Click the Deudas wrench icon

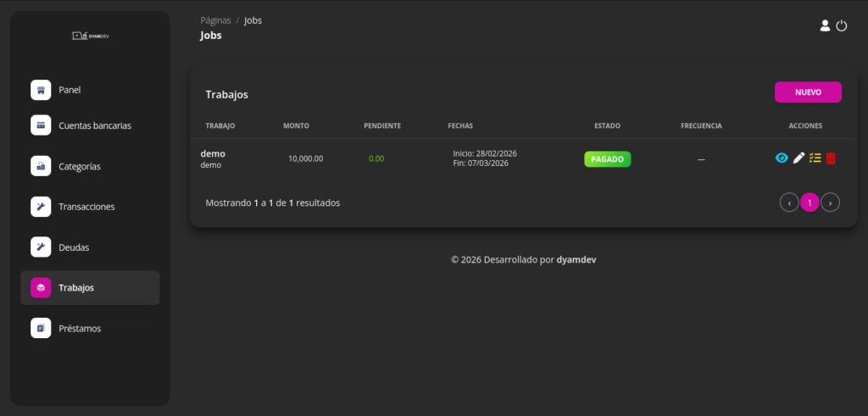click(x=41, y=247)
